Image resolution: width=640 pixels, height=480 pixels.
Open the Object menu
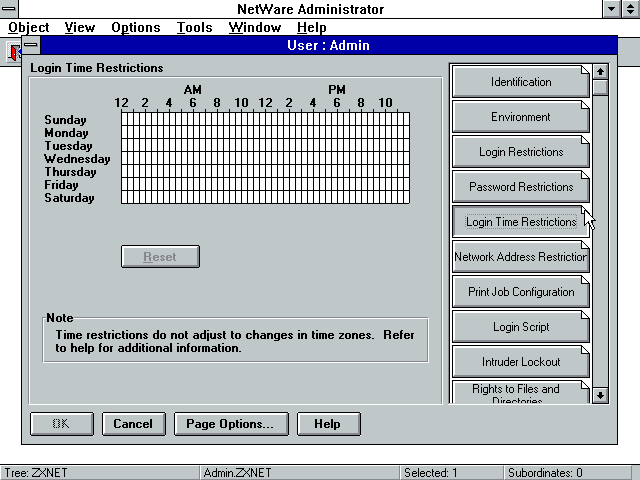(x=28, y=28)
